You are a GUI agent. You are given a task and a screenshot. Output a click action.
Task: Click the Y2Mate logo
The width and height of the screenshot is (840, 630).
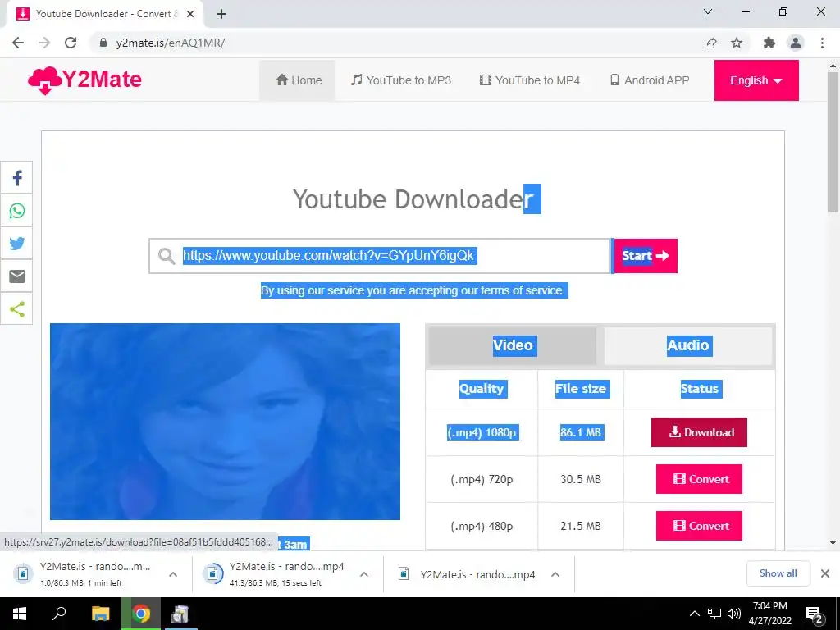[84, 80]
